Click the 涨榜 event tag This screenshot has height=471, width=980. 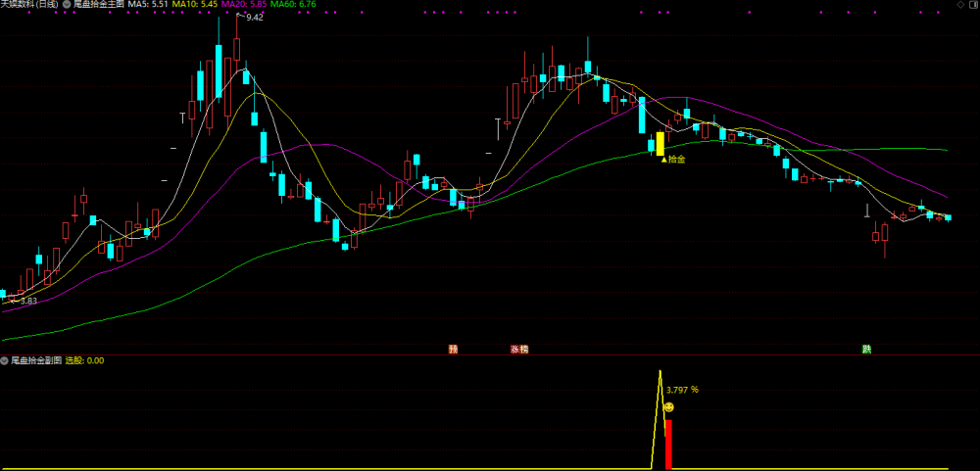519,350
